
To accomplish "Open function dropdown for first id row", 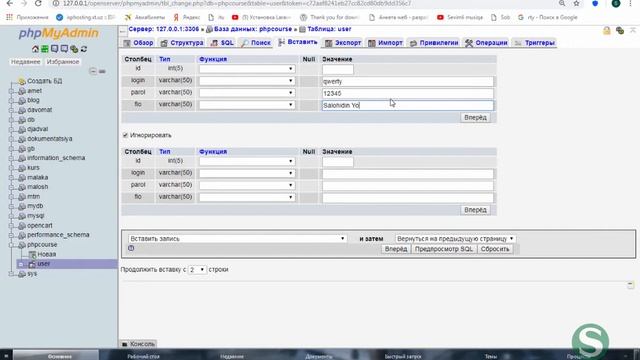I will click(x=247, y=69).
